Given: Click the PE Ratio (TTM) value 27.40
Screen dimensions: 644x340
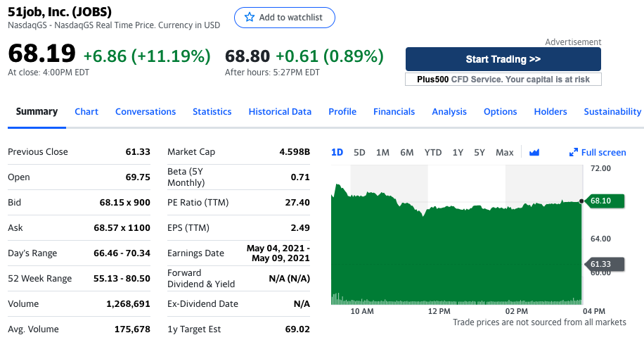Looking at the screenshot, I should (x=297, y=203).
